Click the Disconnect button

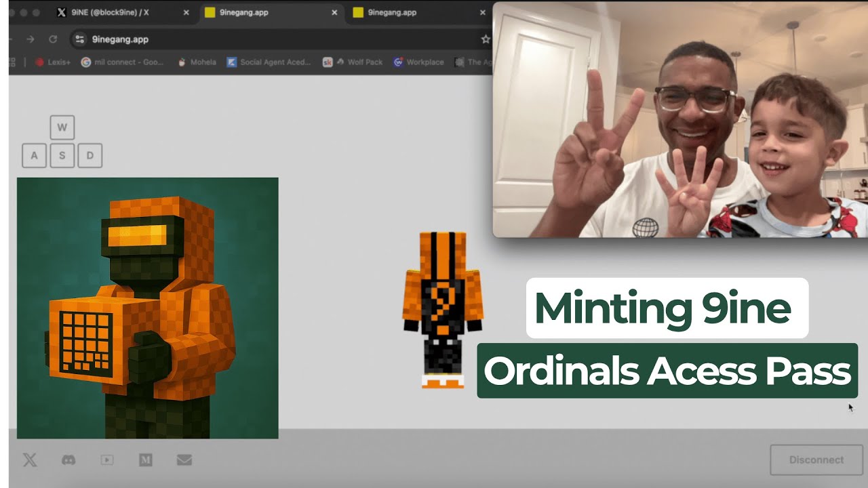tap(816, 460)
